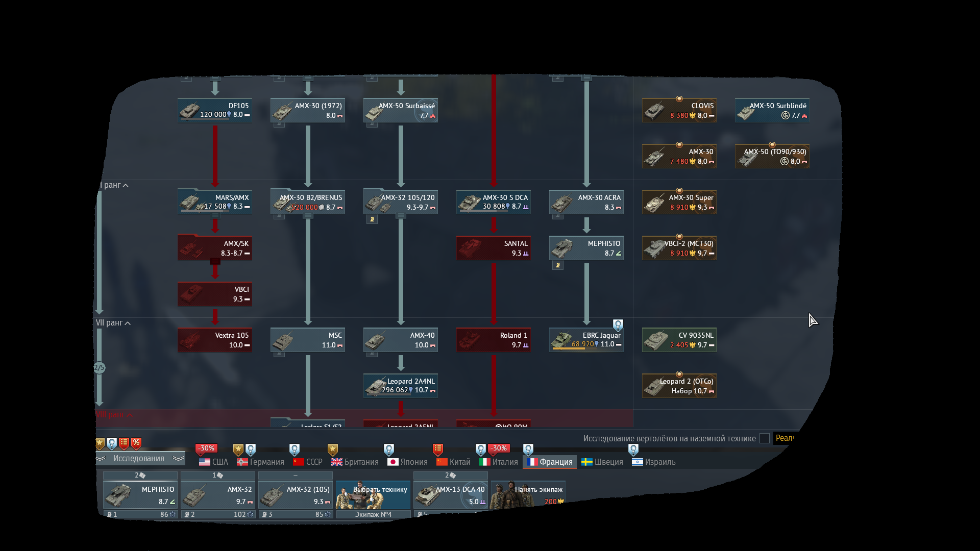This screenshot has width=980, height=551.
Task: Select the MARS/AMX vehicle in tree
Action: tap(215, 202)
